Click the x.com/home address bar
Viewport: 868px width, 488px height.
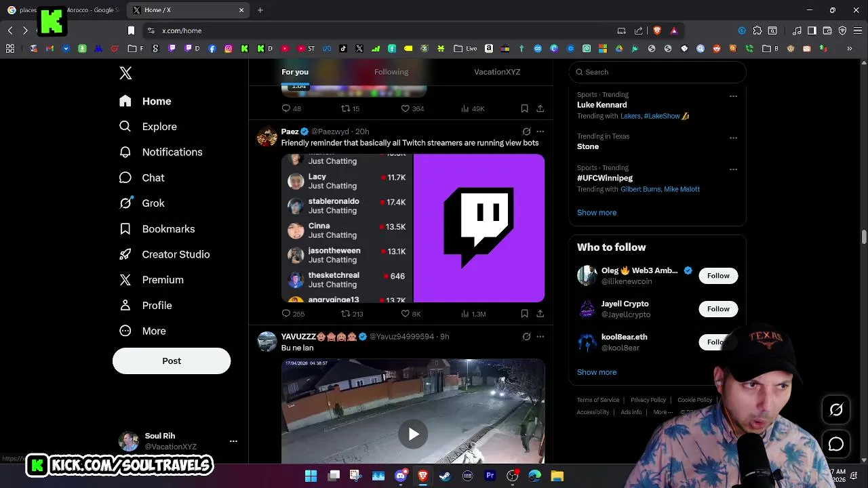(380, 30)
